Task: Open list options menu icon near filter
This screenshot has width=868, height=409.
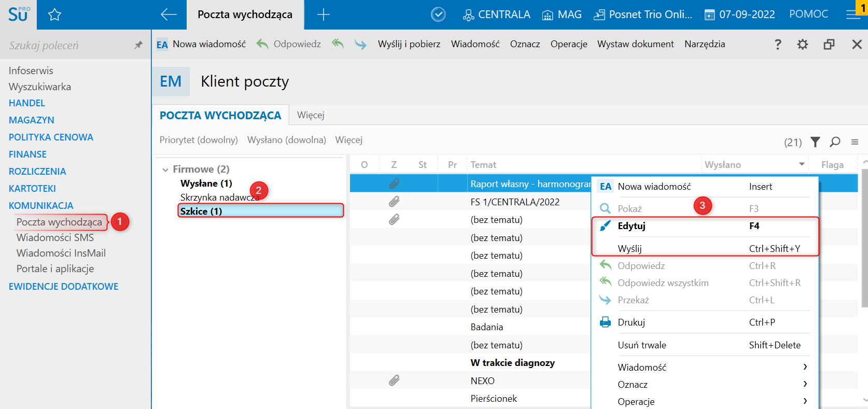Action: pyautogui.click(x=855, y=142)
